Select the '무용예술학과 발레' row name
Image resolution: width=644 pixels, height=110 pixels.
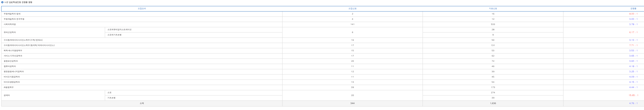(12, 14)
